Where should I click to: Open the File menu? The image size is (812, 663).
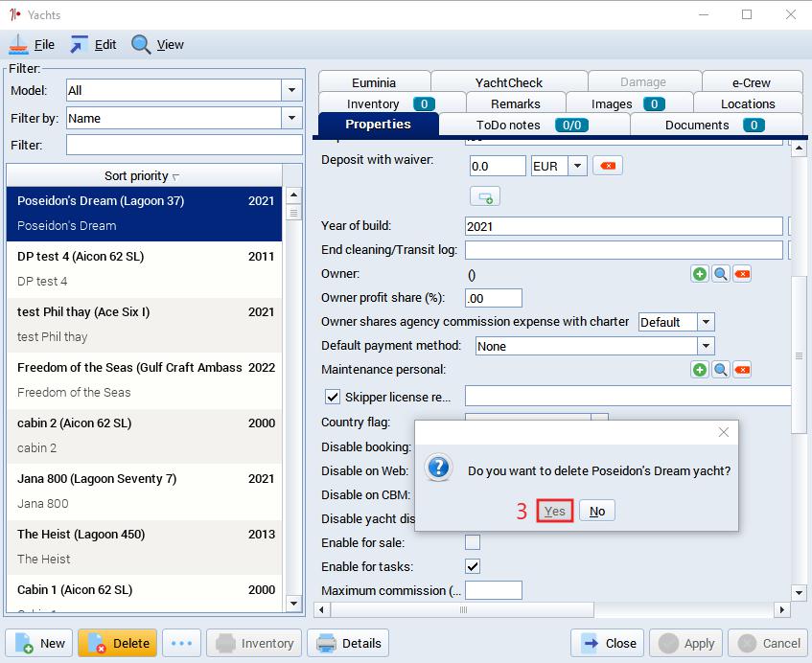[x=32, y=45]
